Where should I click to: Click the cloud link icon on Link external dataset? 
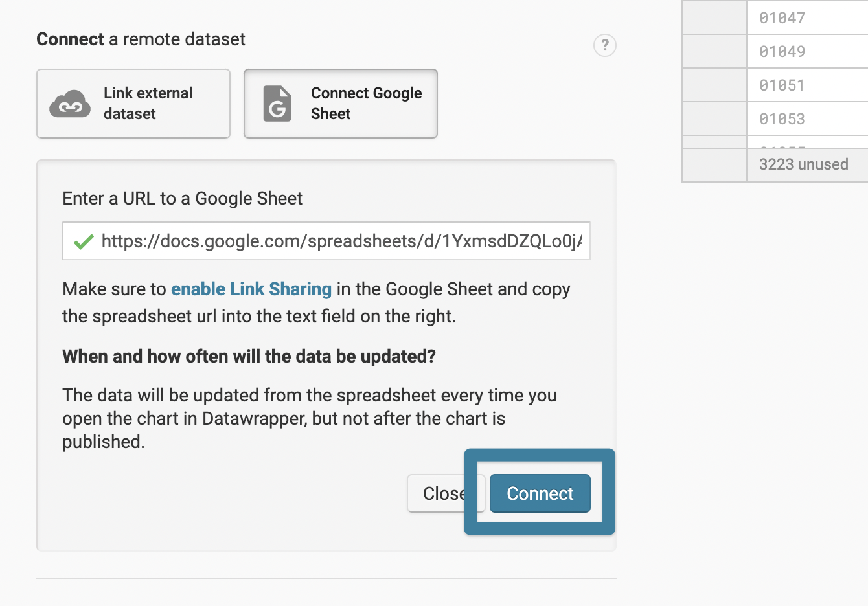tap(70, 104)
